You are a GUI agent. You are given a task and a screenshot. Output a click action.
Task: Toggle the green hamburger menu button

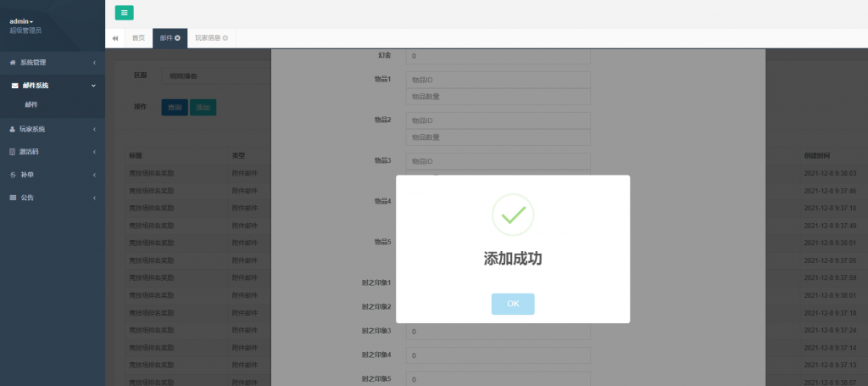pos(124,13)
